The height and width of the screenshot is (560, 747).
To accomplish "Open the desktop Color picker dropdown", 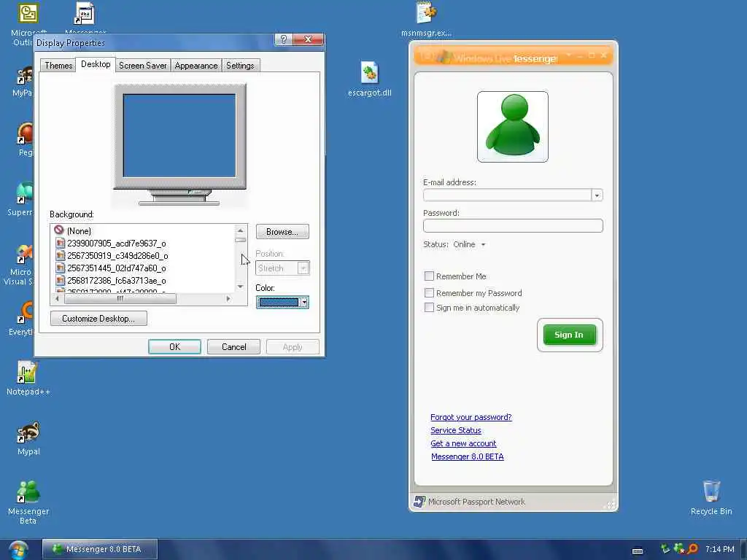I will click(282, 302).
